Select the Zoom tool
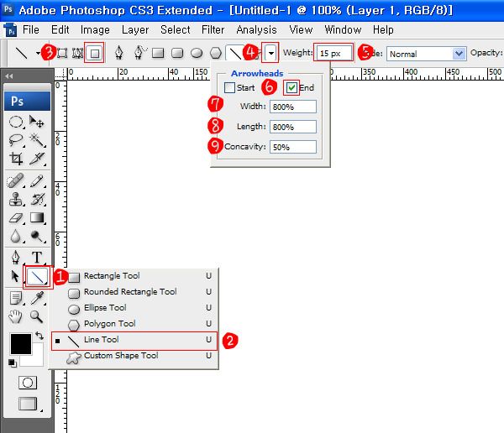 (x=36, y=316)
